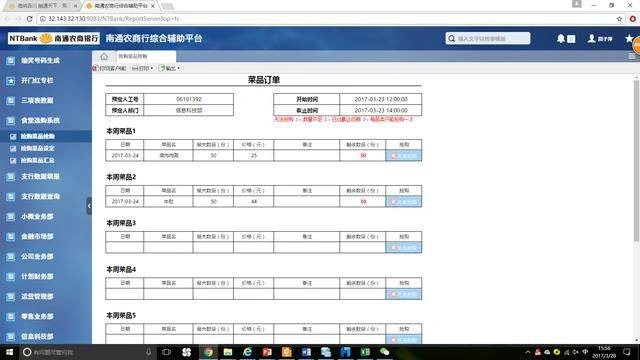
Task: Click the 本周菜品1 heading
Action: pyautogui.click(x=121, y=131)
